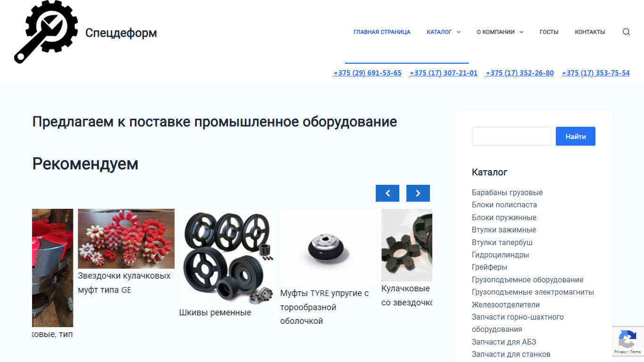Viewport: 644px width, 362px height.
Task: Open red Звездочки кулачковых муфт image
Action: pos(126,239)
